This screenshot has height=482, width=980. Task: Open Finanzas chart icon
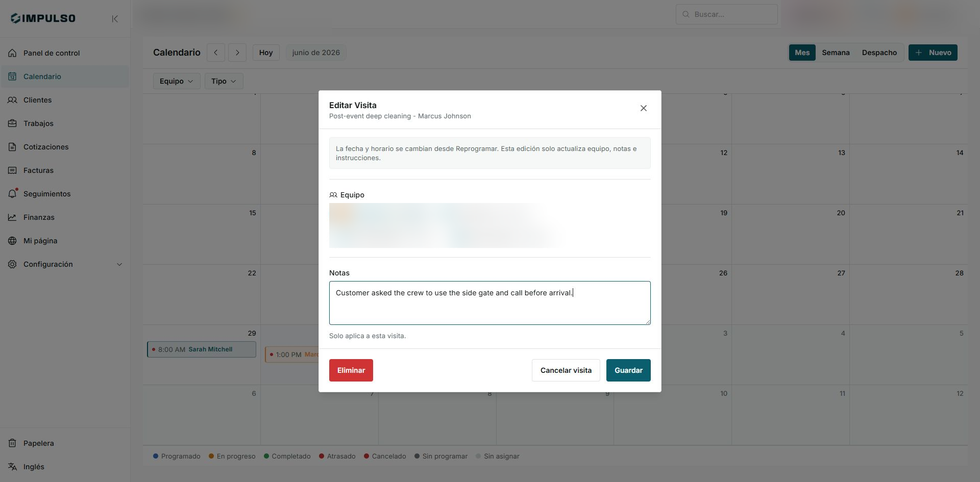click(12, 217)
